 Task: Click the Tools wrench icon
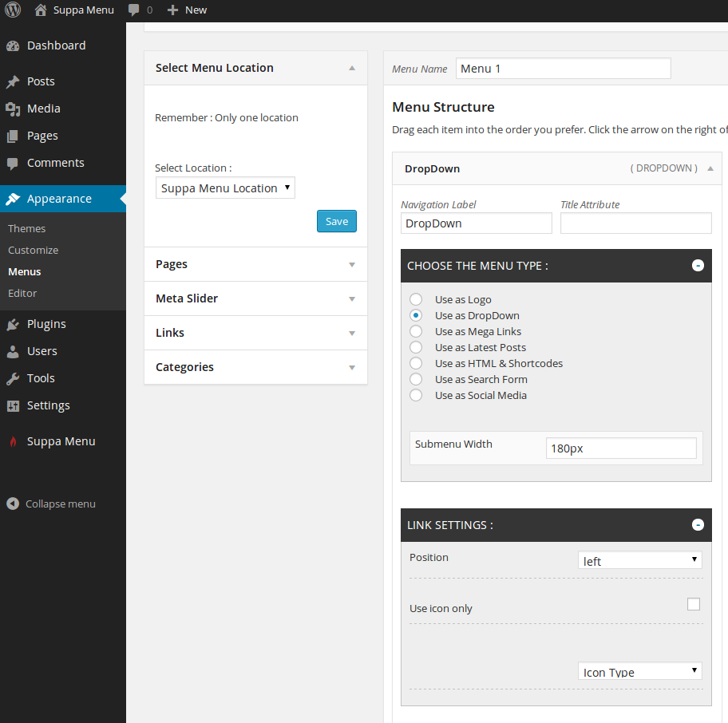tap(13, 379)
